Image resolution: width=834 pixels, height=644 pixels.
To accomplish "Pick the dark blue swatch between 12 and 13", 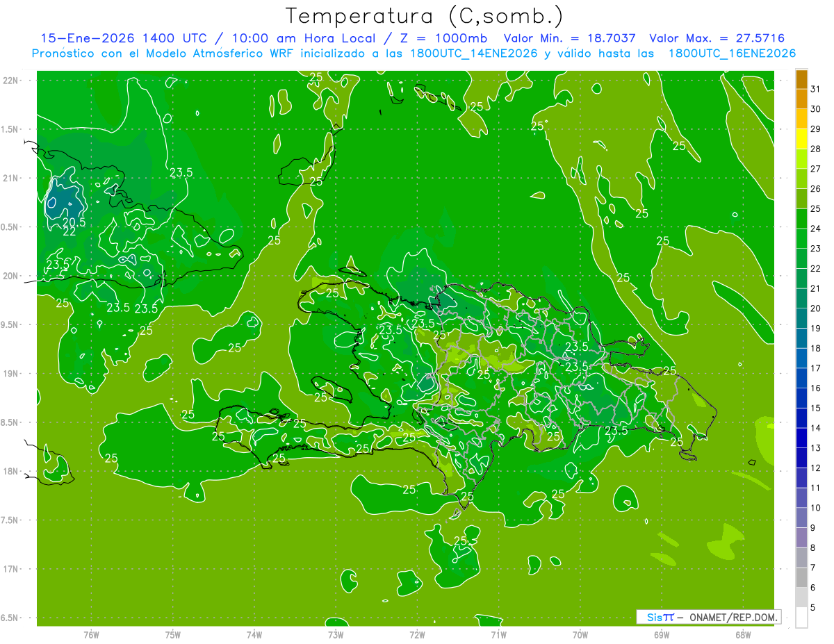I will click(801, 458).
